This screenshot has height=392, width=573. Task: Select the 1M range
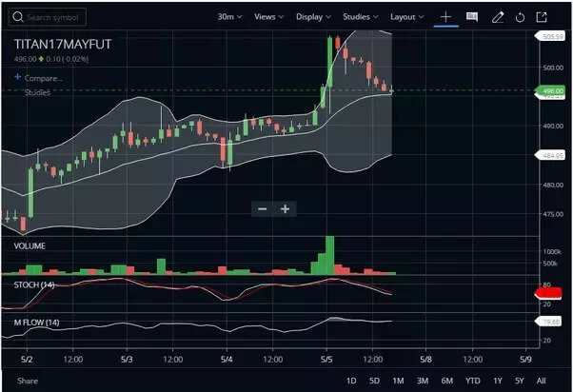point(398,381)
